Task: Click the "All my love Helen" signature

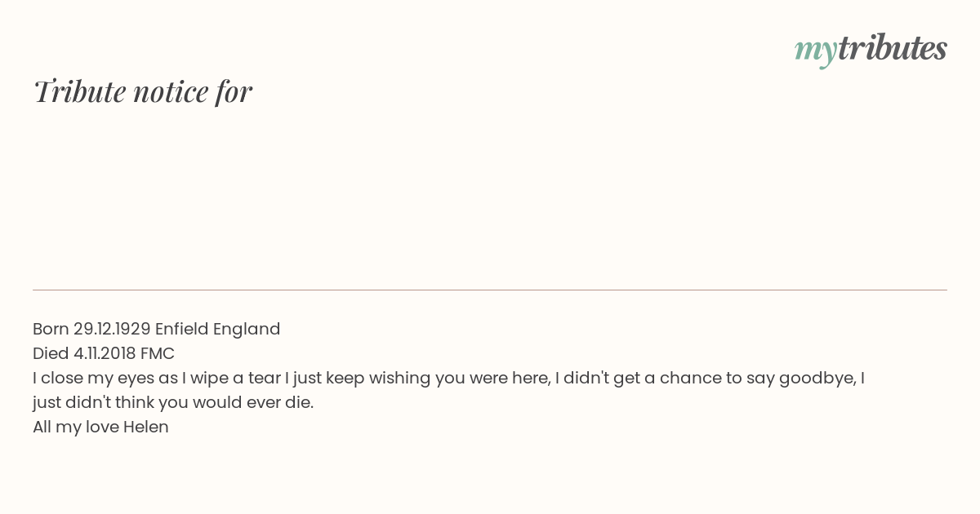Action: pos(100,427)
